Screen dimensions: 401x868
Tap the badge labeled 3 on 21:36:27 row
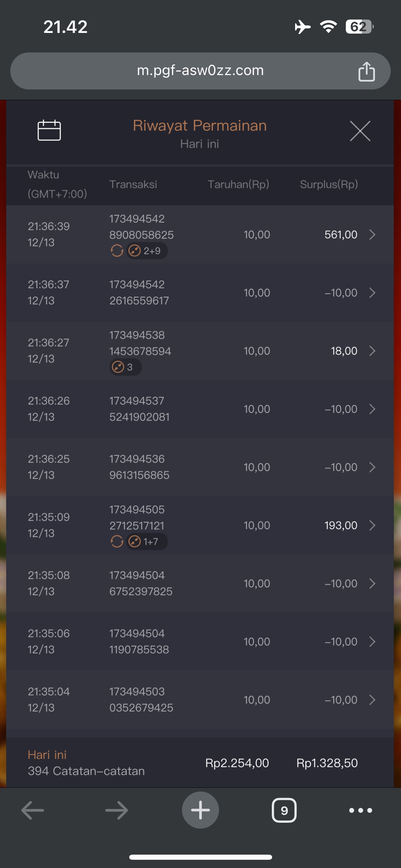point(125,367)
